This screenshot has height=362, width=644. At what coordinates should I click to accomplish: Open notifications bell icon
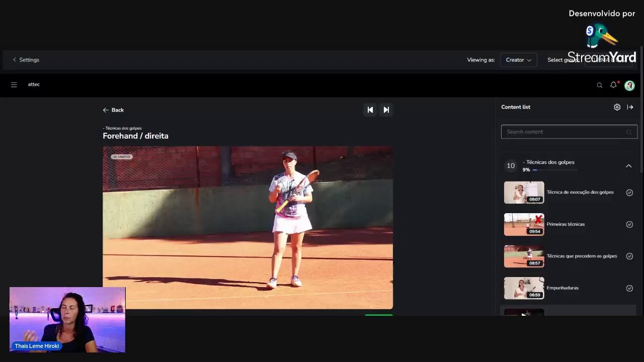tap(613, 85)
